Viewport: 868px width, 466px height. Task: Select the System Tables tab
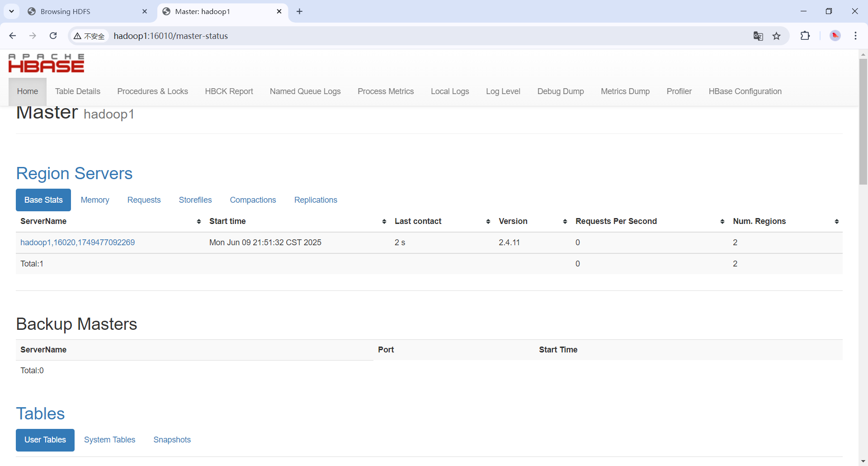click(x=109, y=440)
